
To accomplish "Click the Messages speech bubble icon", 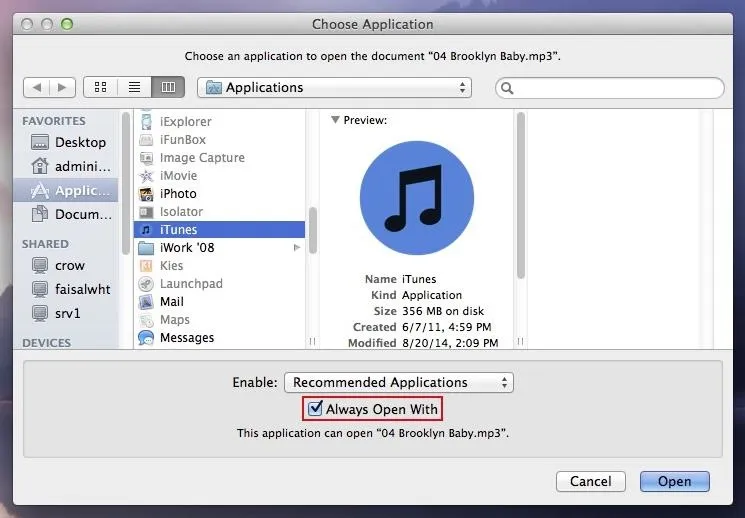I will click(x=146, y=338).
